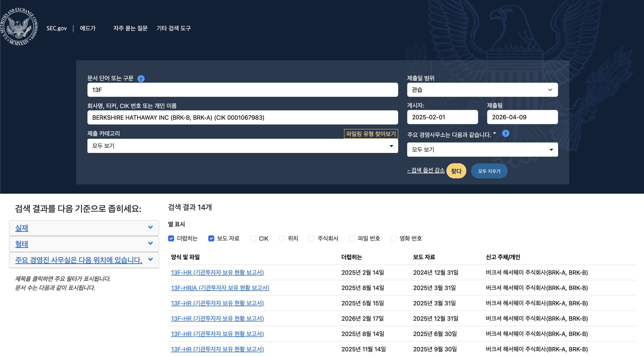Screen dimensions: 644x356
Task: Click the SEC seal logo
Action: tap(19, 27)
